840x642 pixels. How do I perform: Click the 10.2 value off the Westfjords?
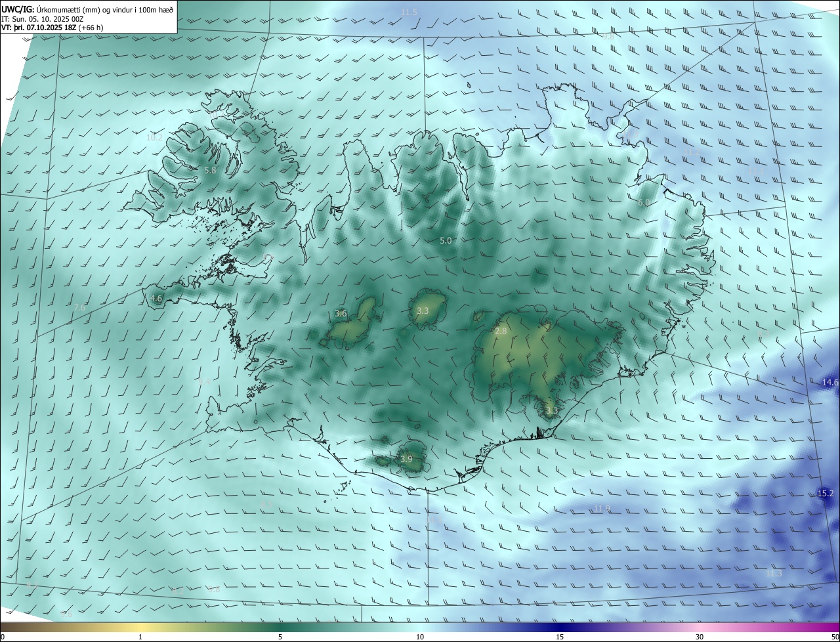[155, 138]
